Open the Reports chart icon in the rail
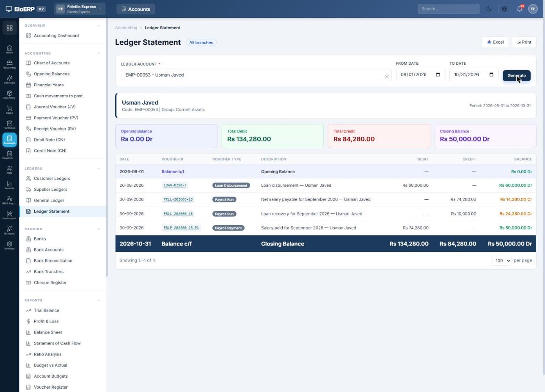The width and height of the screenshot is (545, 392). [x=9, y=185]
